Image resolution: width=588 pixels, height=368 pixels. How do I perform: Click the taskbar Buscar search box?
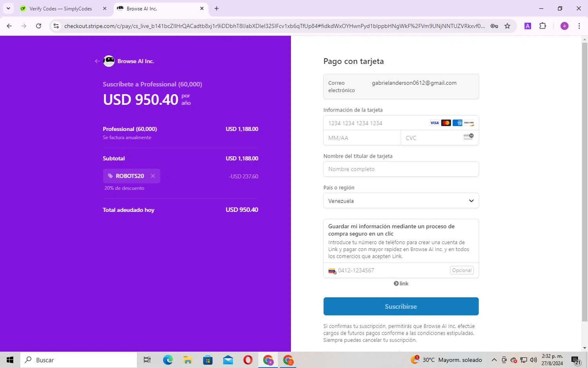click(x=78, y=360)
